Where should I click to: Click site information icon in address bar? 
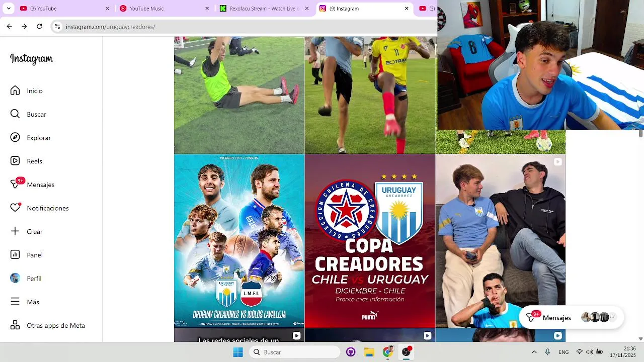[57, 27]
